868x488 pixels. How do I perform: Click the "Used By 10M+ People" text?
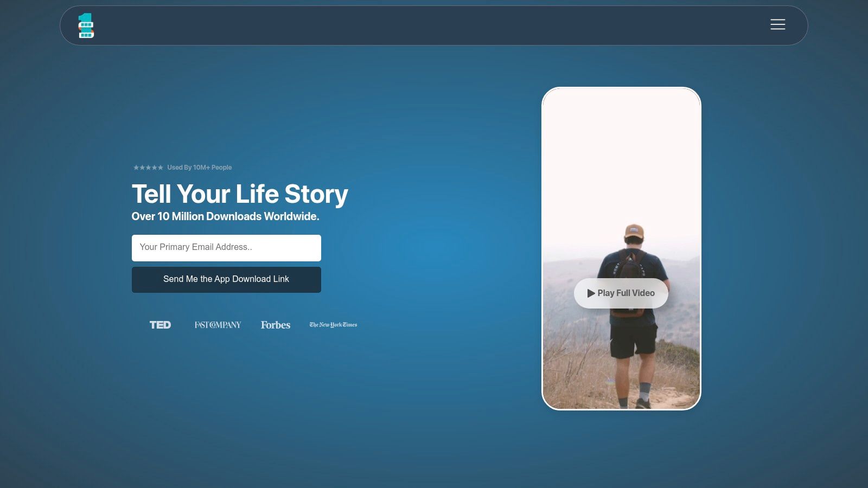[199, 168]
